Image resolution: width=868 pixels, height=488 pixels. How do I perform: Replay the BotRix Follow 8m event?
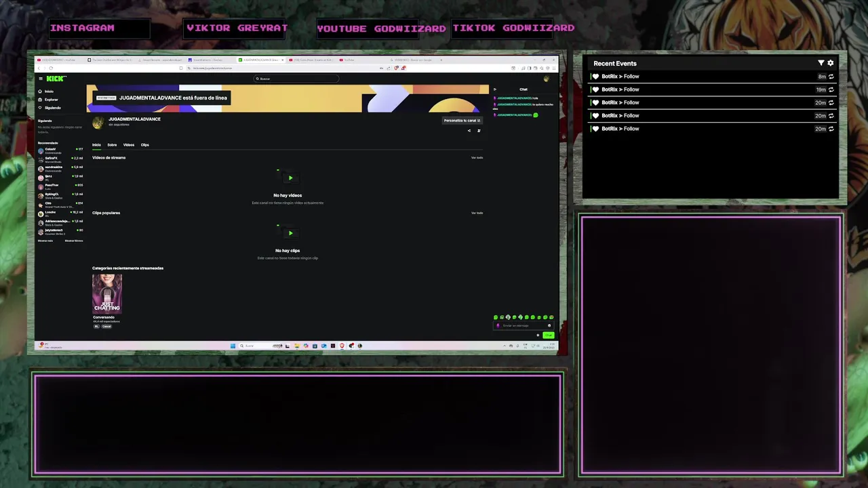831,77
